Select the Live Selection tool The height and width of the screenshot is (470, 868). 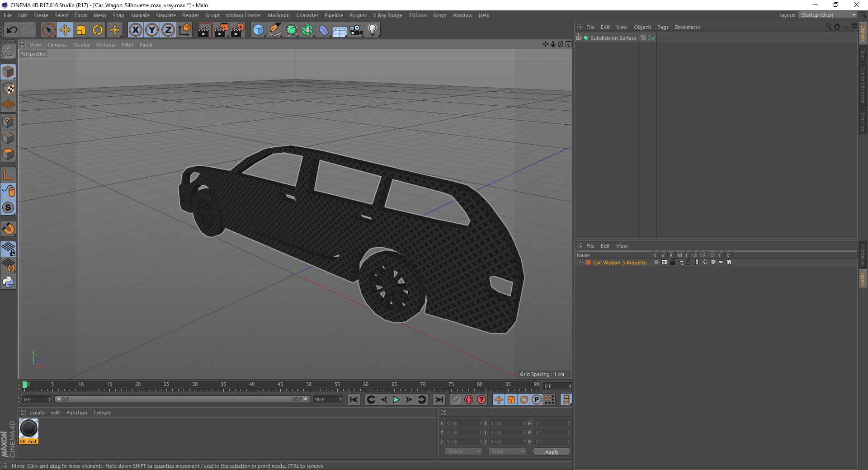pos(48,30)
